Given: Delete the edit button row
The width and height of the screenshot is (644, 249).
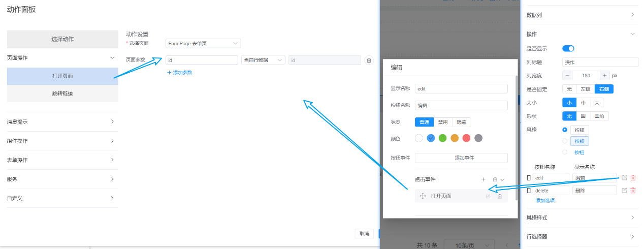Looking at the screenshot, I should pyautogui.click(x=633, y=177).
